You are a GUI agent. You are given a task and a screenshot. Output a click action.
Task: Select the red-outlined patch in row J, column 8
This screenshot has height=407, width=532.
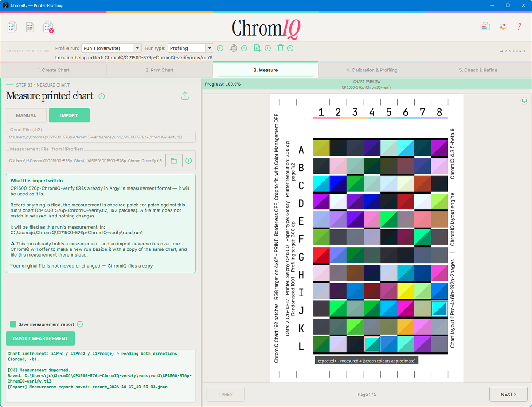tap(439, 308)
